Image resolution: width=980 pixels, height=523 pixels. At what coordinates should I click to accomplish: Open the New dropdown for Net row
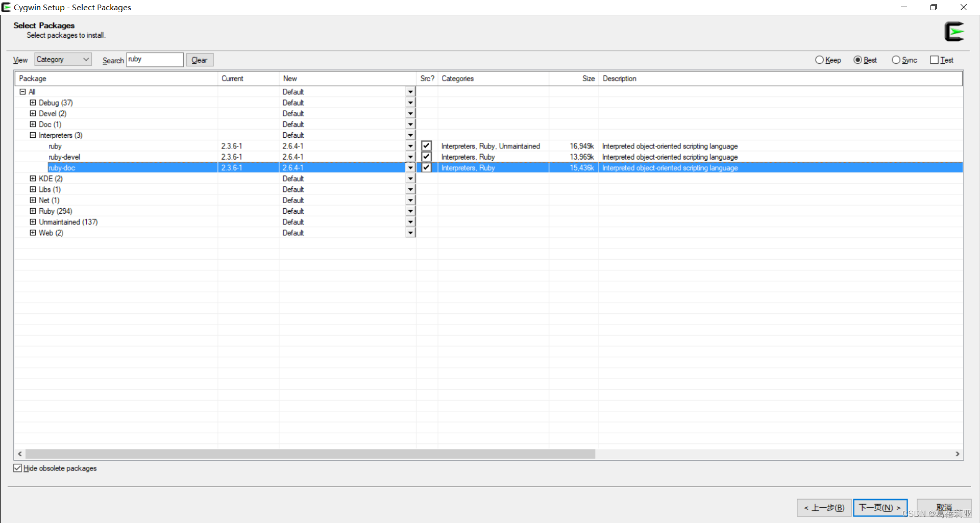click(410, 200)
